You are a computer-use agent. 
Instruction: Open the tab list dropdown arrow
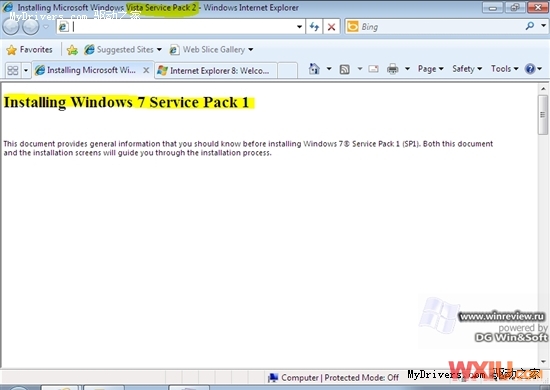26,70
